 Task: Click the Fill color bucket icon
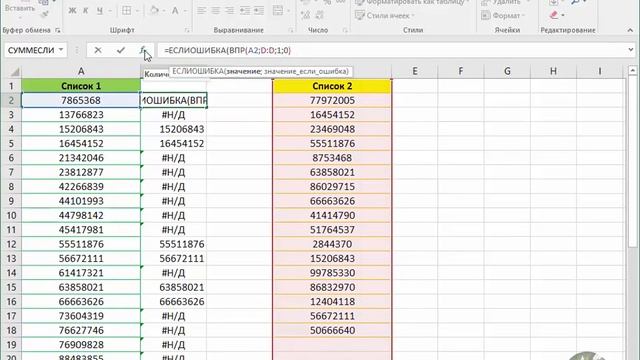(x=154, y=11)
